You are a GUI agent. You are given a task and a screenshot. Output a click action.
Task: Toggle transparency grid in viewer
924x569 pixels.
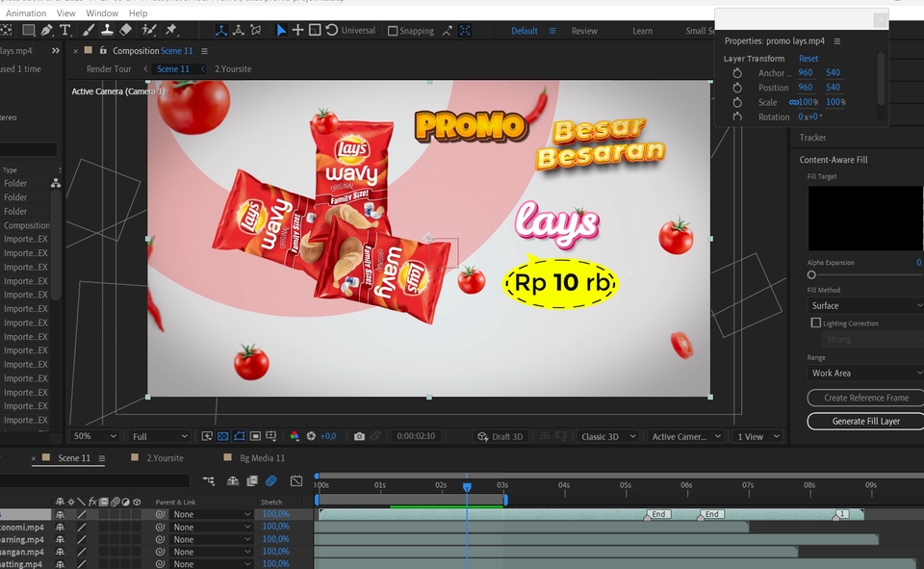(222, 436)
